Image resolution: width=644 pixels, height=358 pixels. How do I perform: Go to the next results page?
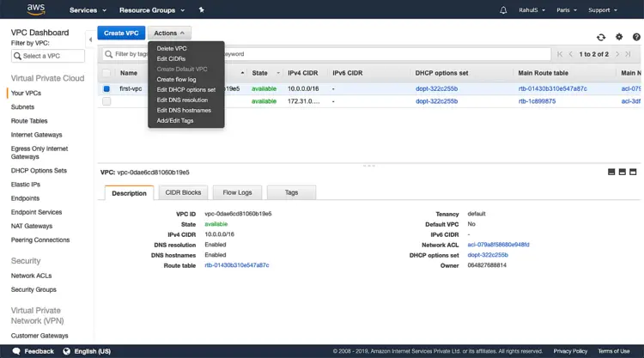click(x=617, y=54)
